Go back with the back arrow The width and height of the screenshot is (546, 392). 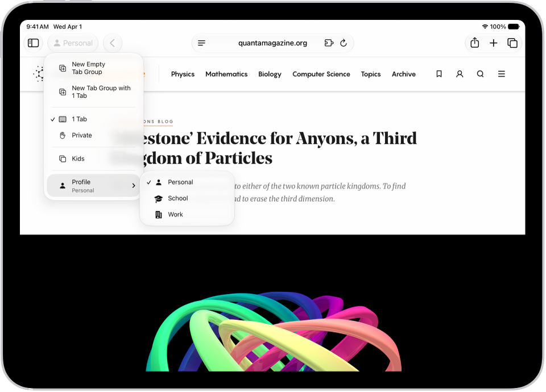coord(112,43)
